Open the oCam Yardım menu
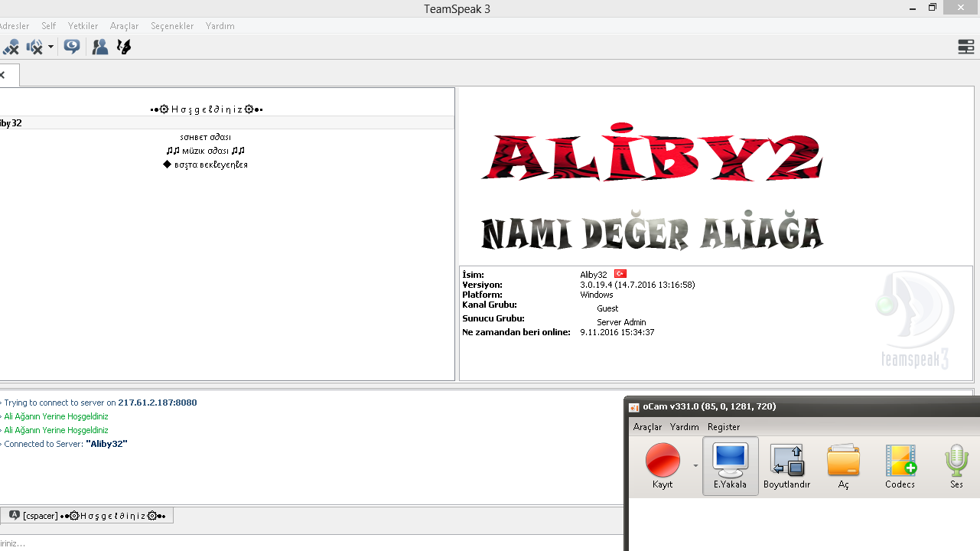 coord(685,427)
